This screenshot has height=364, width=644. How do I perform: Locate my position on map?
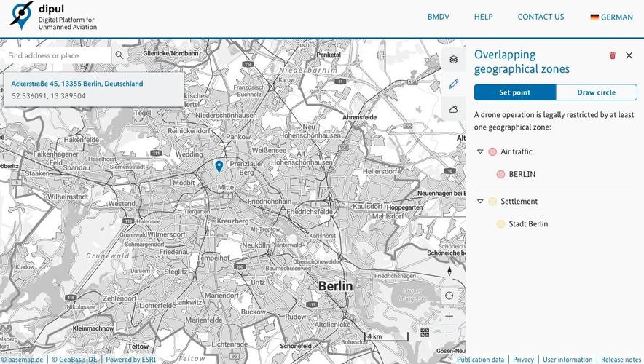tap(449, 296)
